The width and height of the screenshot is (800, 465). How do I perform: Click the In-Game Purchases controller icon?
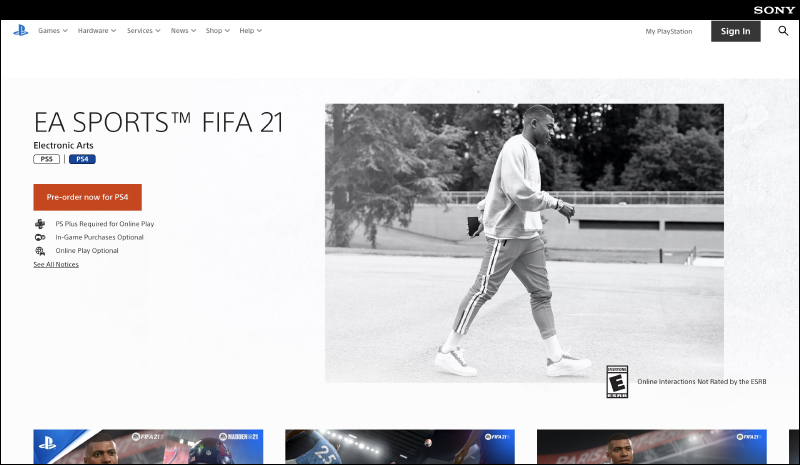40,237
